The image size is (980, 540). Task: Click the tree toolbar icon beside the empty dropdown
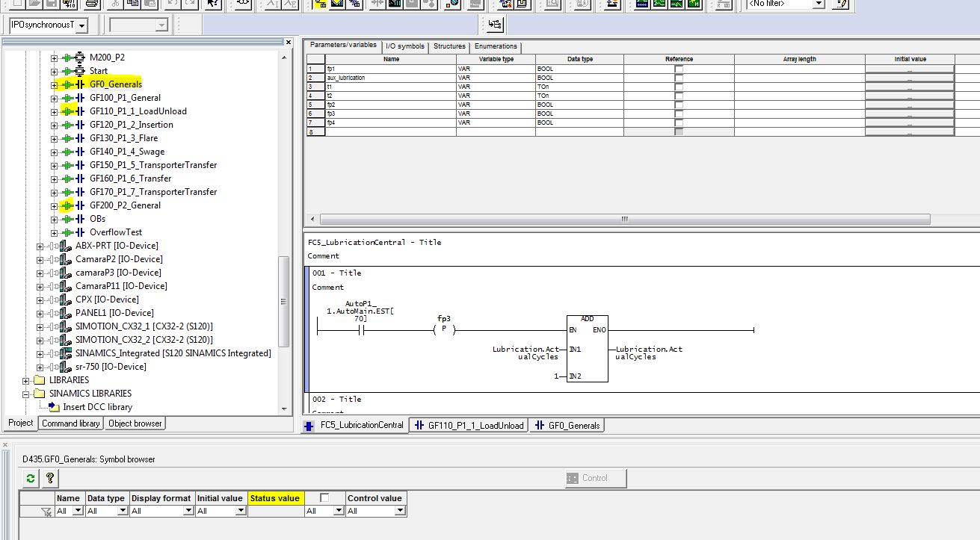click(495, 25)
